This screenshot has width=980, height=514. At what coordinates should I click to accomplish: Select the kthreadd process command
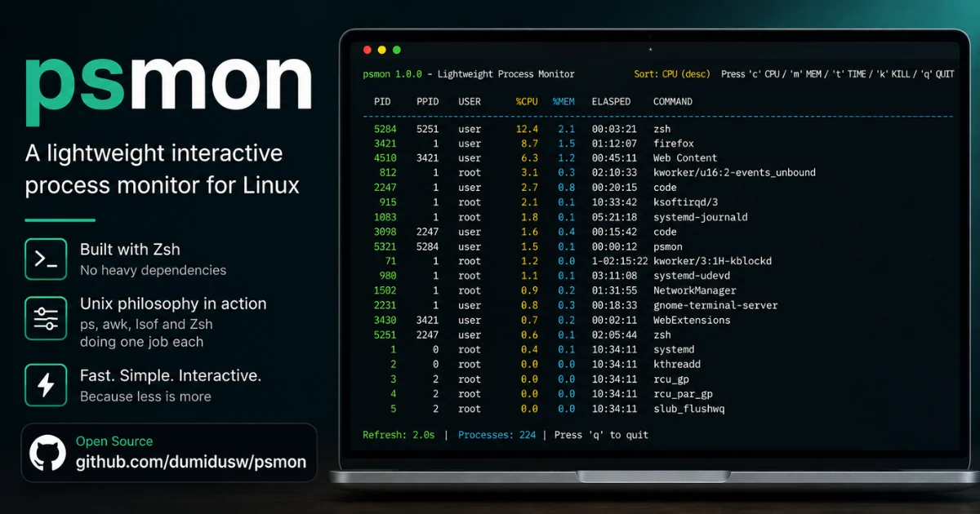[677, 364]
